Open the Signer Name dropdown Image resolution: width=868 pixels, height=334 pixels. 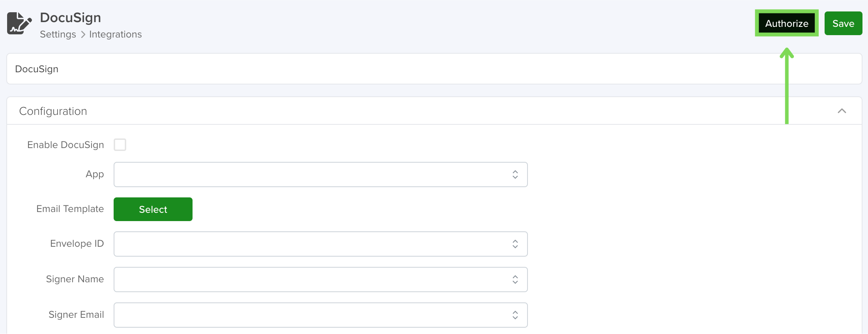click(x=320, y=280)
